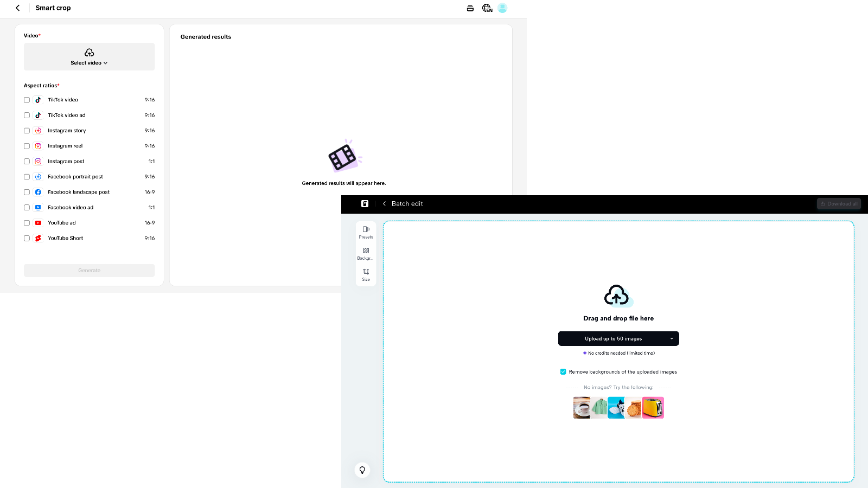Click the TikTok logo beside TikTok video
Screen dimensions: 868x488
pyautogui.click(x=37, y=100)
